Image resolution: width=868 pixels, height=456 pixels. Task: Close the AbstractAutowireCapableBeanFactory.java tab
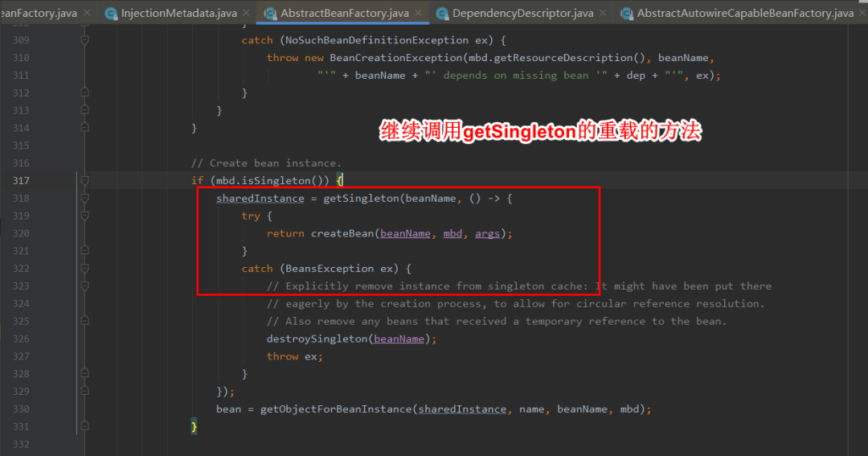[862, 13]
